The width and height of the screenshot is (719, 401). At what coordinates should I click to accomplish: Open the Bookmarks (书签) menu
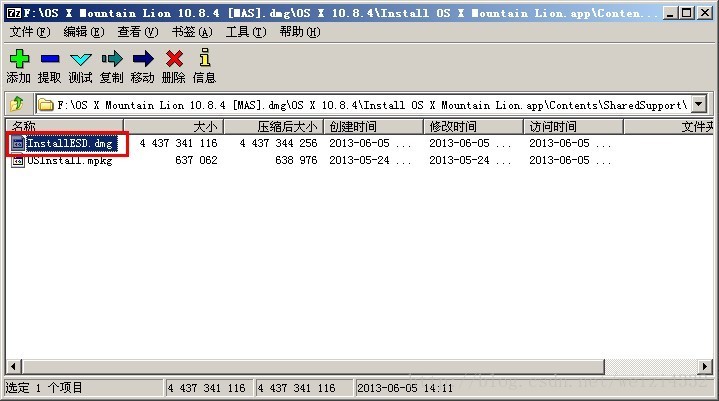pos(192,32)
